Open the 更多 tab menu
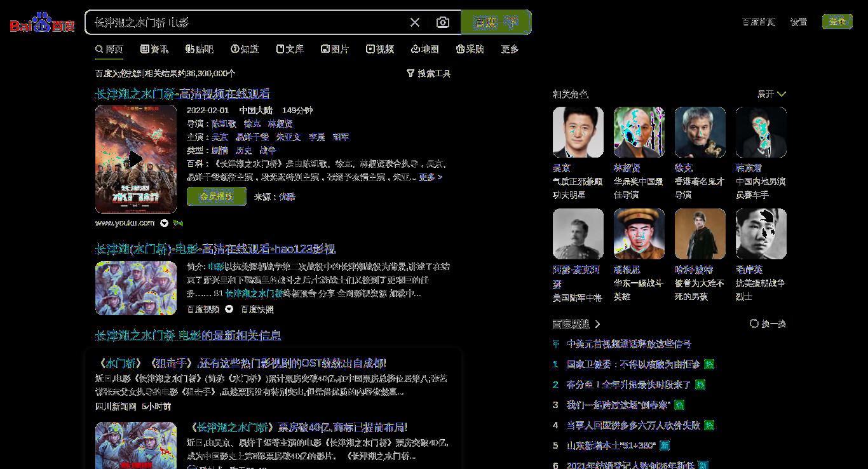The image size is (868, 469). (x=510, y=49)
